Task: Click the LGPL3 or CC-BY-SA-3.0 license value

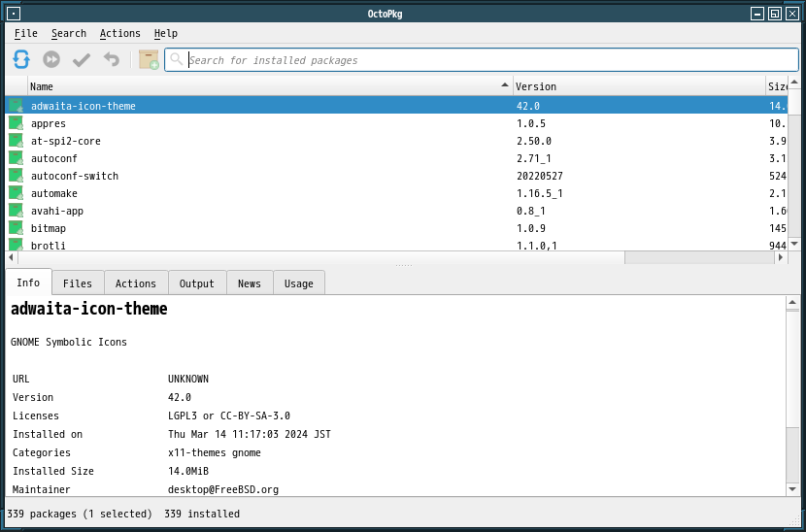Action: point(229,416)
